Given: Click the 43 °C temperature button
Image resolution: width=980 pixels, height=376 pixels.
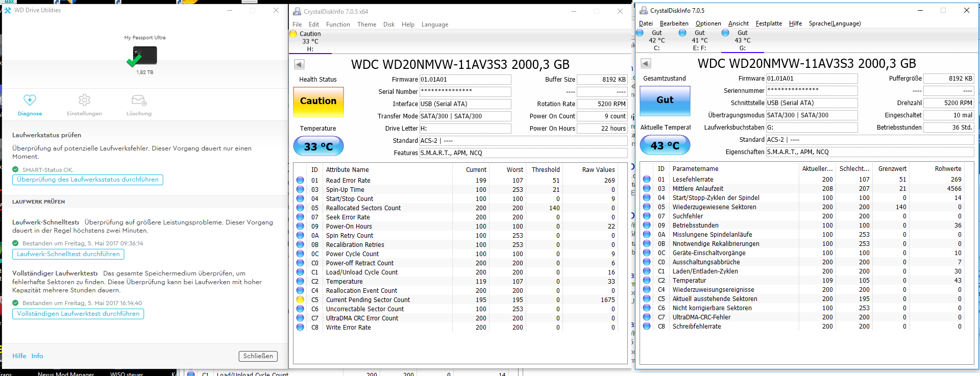Looking at the screenshot, I should click(665, 145).
